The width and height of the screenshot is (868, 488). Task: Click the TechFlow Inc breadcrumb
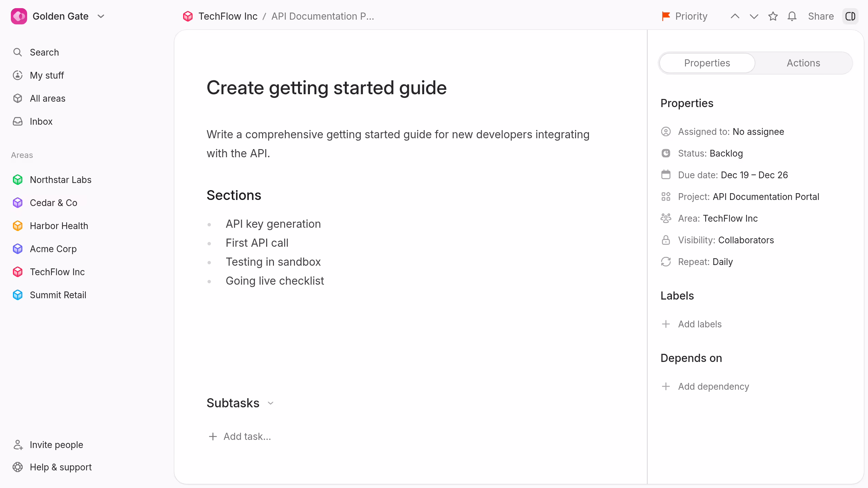(220, 16)
